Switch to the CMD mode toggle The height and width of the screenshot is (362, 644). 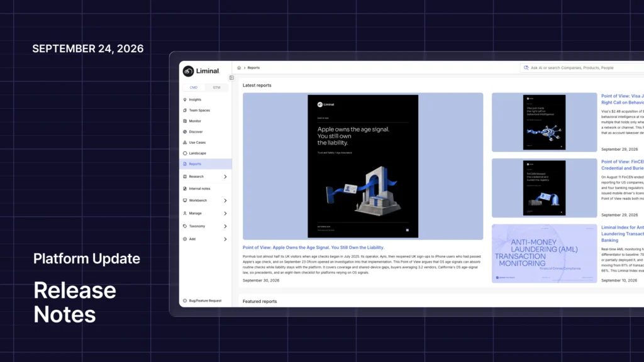pos(194,87)
